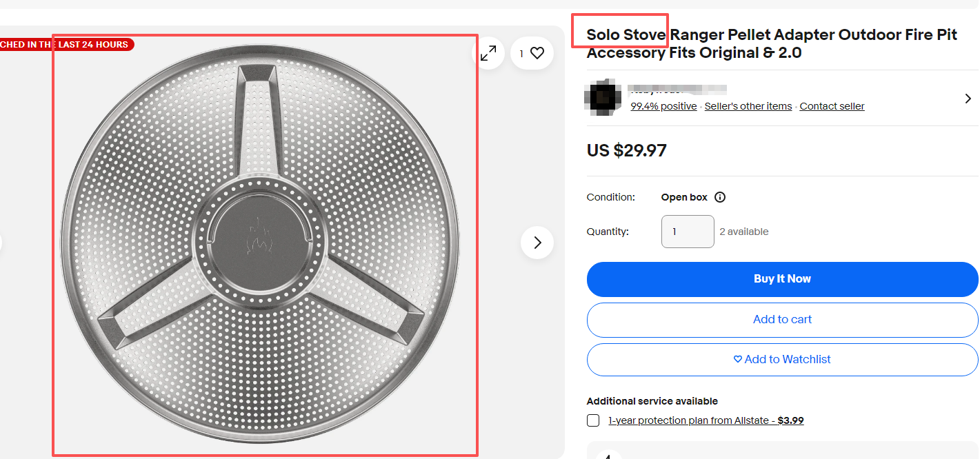Click the seller's avatar picture

pos(601,96)
